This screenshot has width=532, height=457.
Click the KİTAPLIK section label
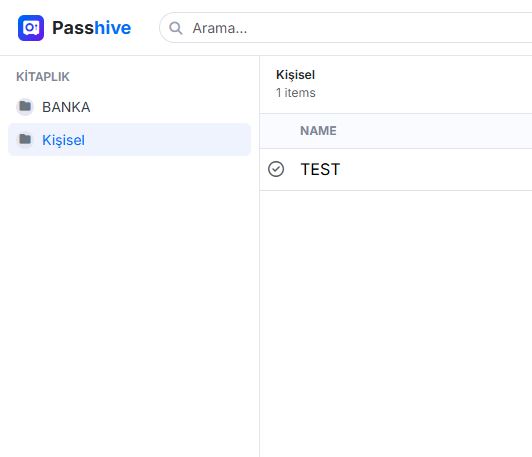coord(43,77)
